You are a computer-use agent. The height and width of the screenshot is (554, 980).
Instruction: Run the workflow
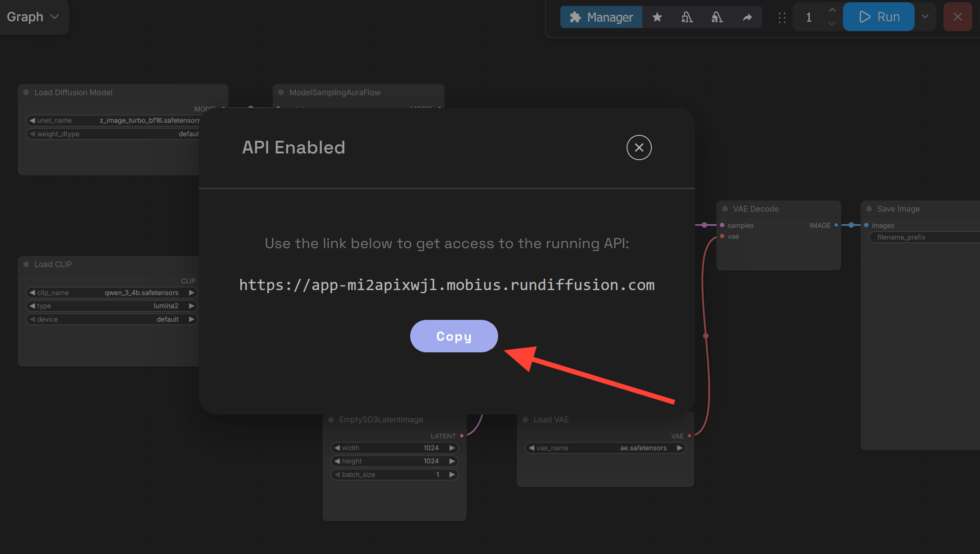click(879, 17)
